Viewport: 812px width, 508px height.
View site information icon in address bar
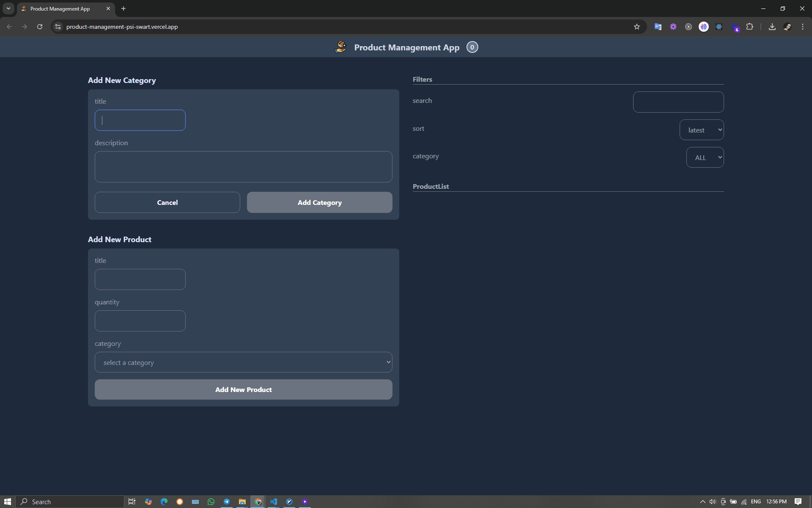58,27
